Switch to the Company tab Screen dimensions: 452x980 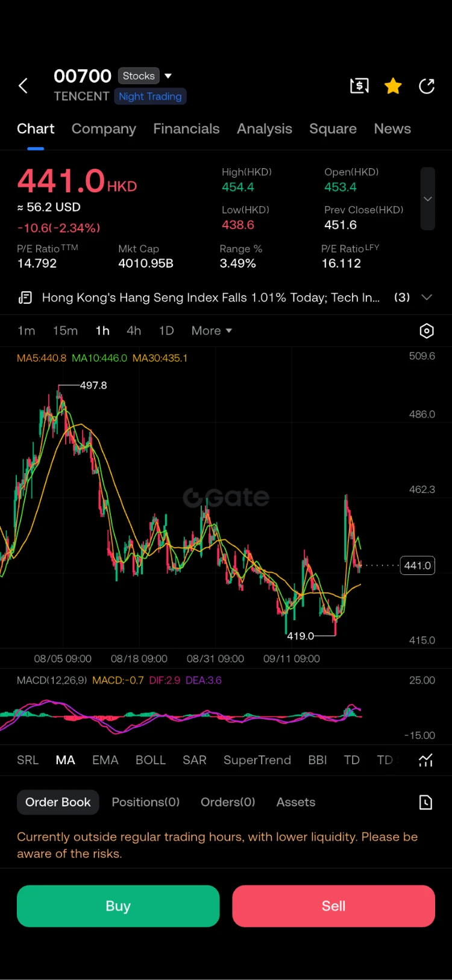[104, 129]
